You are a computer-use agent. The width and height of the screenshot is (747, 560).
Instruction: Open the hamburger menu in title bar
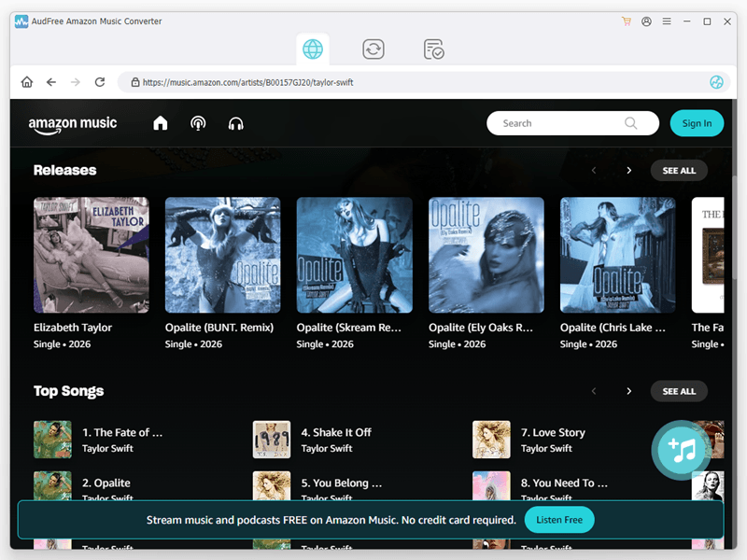[x=667, y=21]
